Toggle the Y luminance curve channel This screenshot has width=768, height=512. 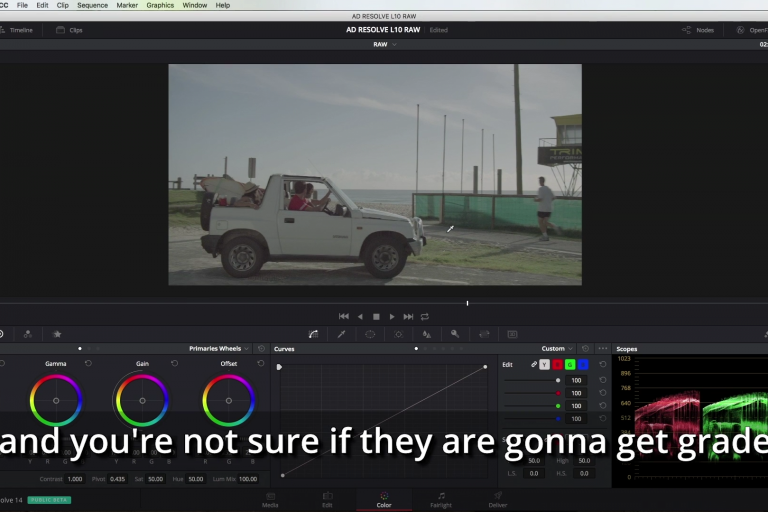tap(544, 365)
